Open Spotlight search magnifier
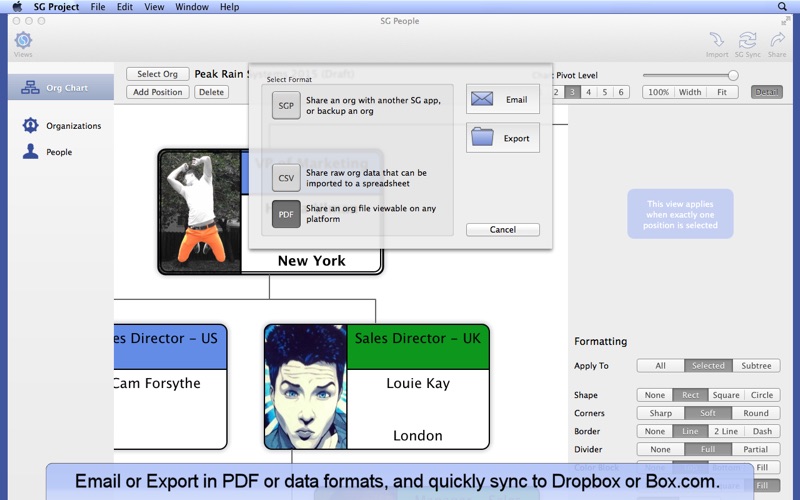 [x=782, y=7]
